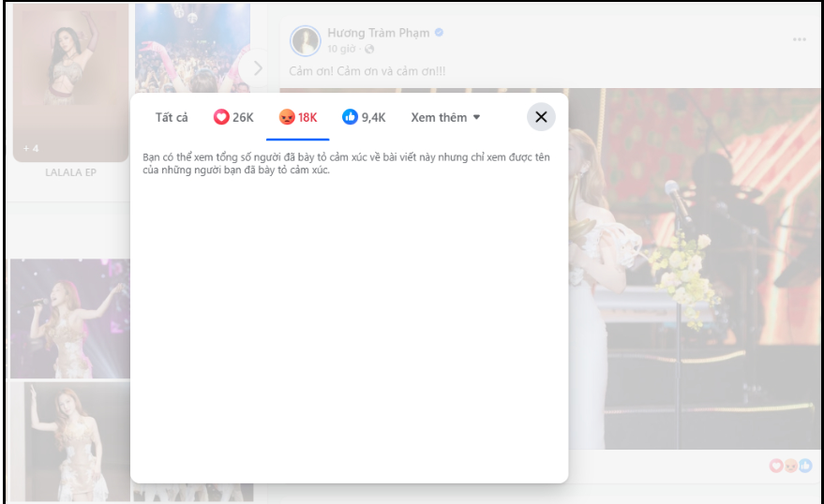Viewport: 824px width, 504px height.
Task: Expand the Xem thêm reactions dropdown
Action: click(445, 118)
